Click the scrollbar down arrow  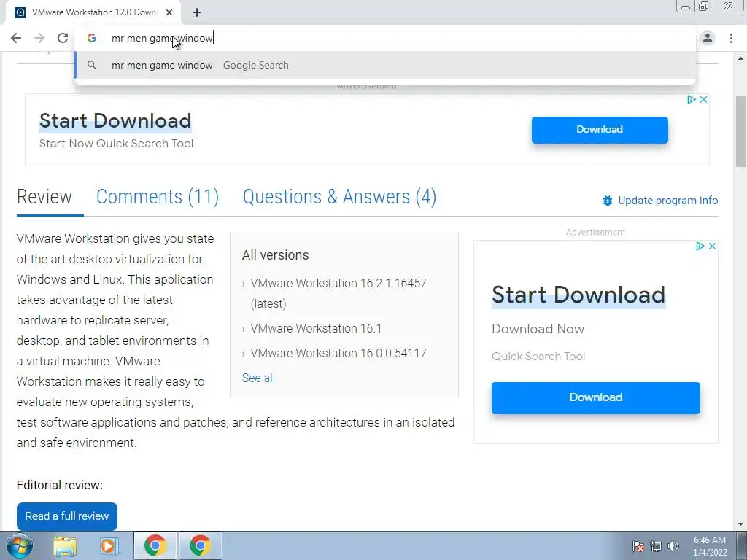pos(740,524)
